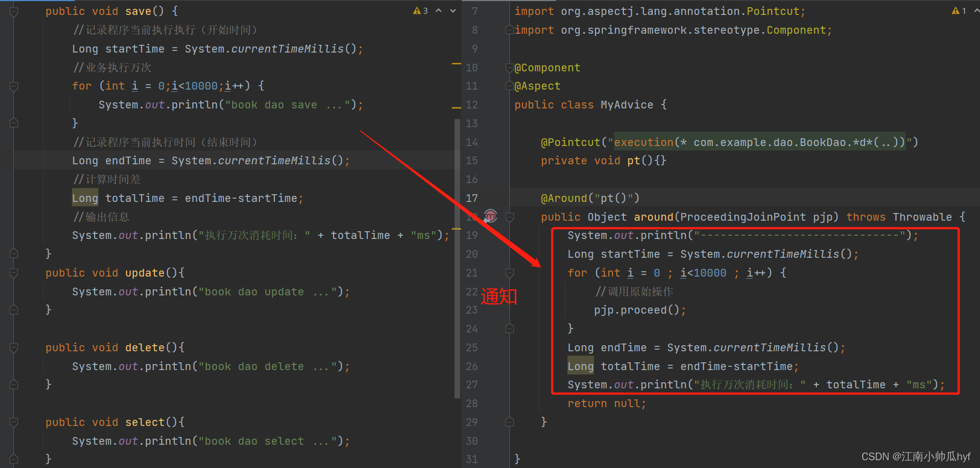Toggle fold marker beside @Component annotation
The image size is (980, 468).
pyautogui.click(x=510, y=67)
